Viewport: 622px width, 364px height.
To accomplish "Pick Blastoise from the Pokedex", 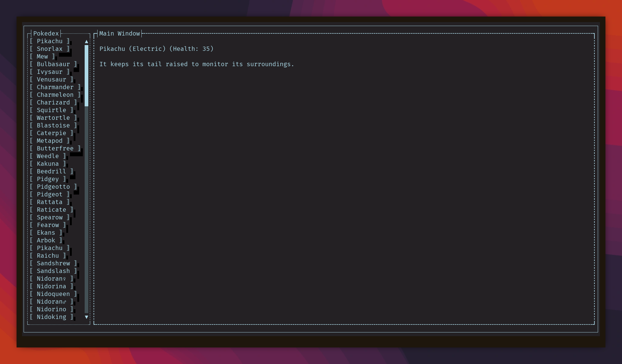I will pos(53,126).
